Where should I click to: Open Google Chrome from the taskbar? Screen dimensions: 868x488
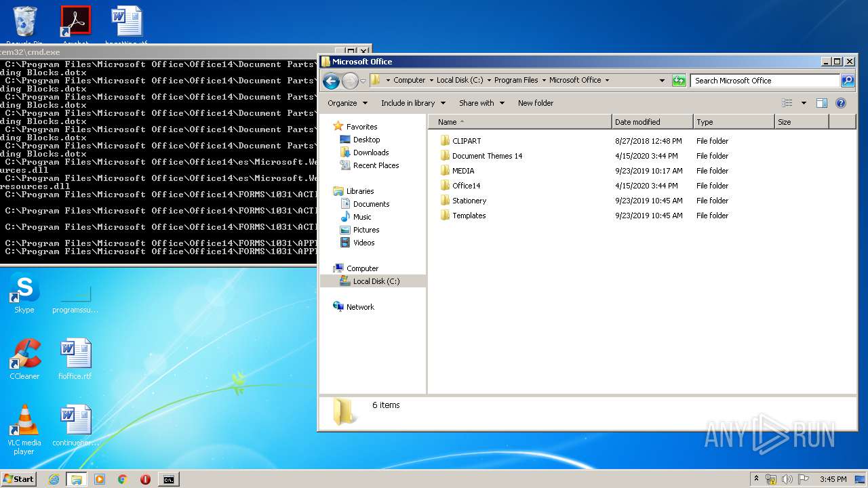(123, 479)
